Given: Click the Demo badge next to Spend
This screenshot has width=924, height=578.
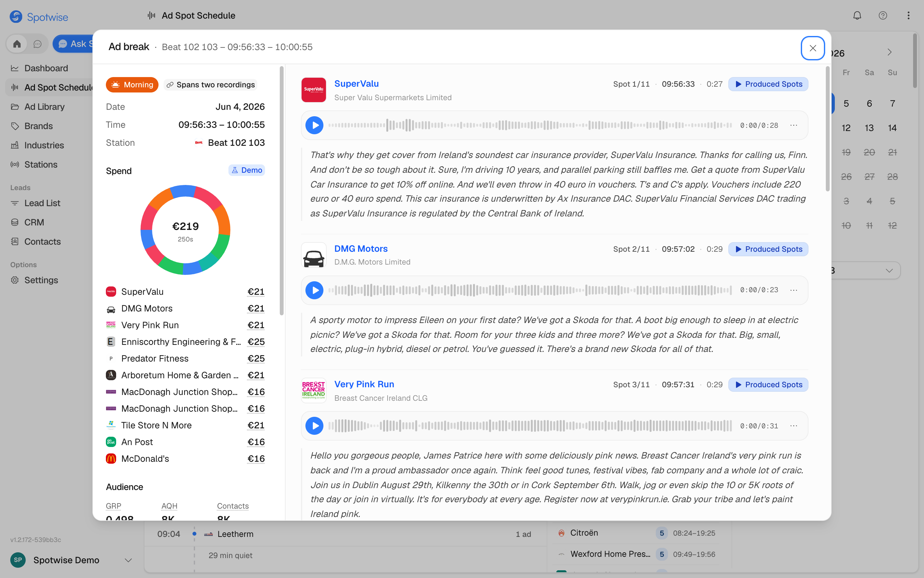Looking at the screenshot, I should pyautogui.click(x=247, y=170).
